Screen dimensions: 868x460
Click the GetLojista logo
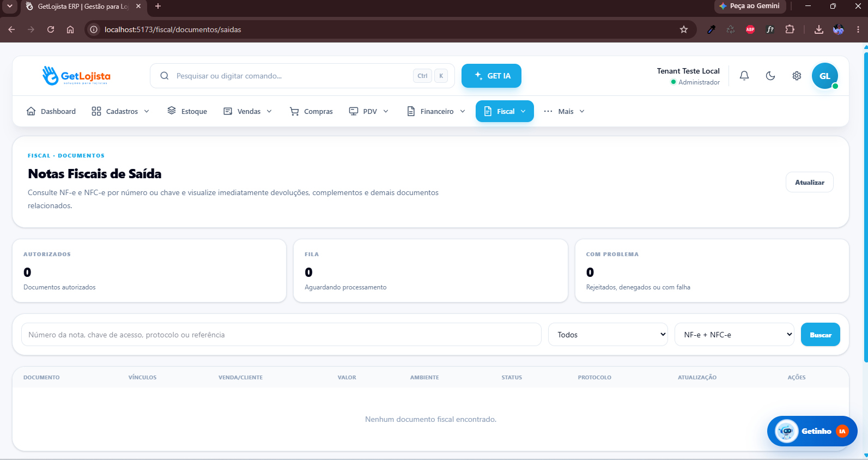(x=76, y=76)
